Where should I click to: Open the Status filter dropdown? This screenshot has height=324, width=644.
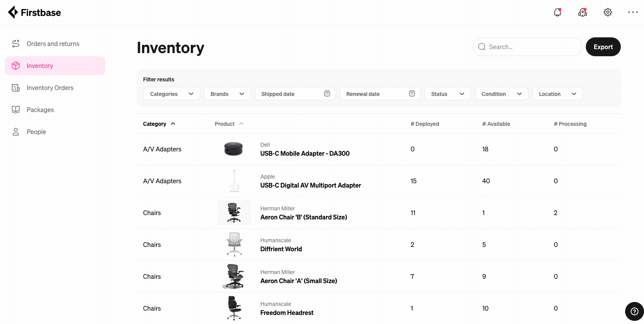448,94
